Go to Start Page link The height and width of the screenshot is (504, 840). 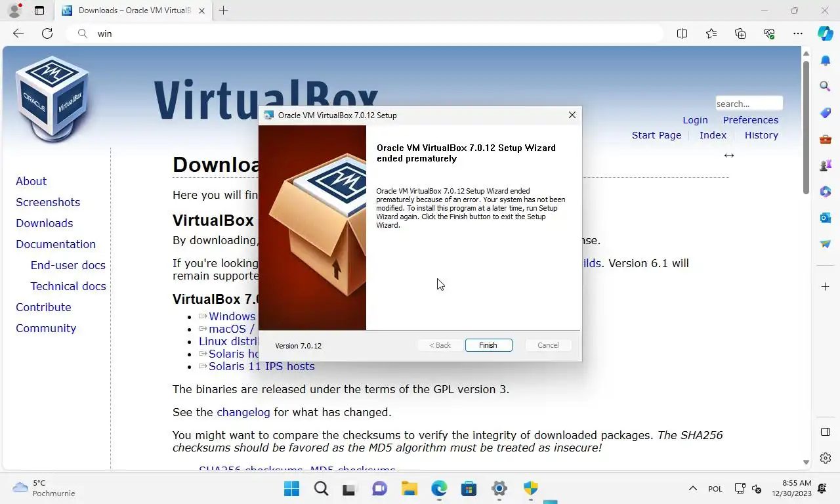click(656, 135)
